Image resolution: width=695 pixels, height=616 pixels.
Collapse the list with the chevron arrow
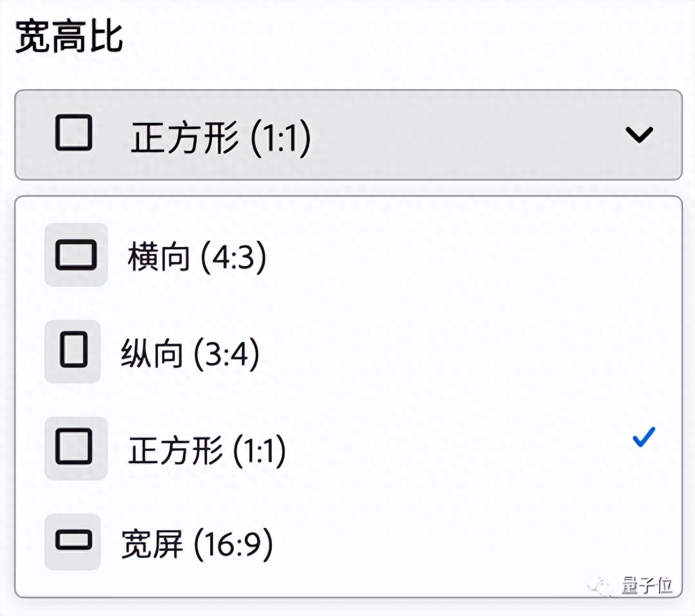[x=639, y=134]
